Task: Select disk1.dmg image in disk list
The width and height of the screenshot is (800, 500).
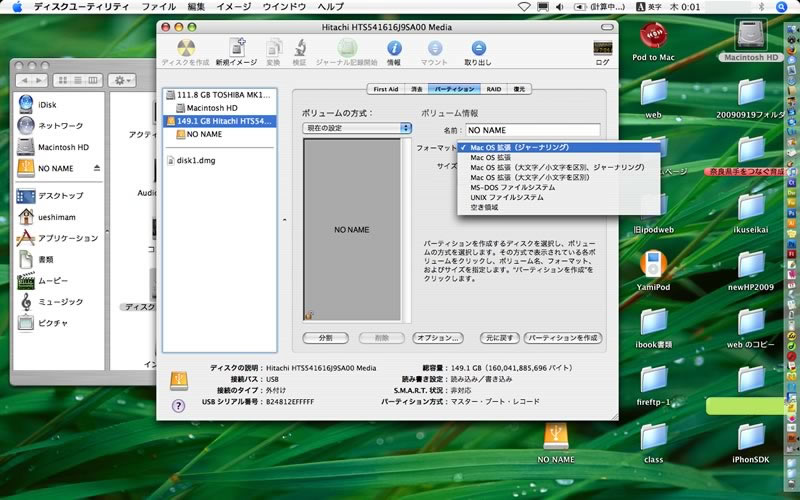Action: [x=219, y=160]
